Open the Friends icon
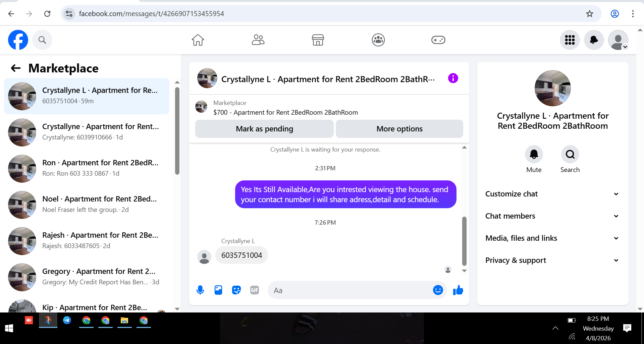Image resolution: width=644 pixels, height=344 pixels. pos(258,40)
